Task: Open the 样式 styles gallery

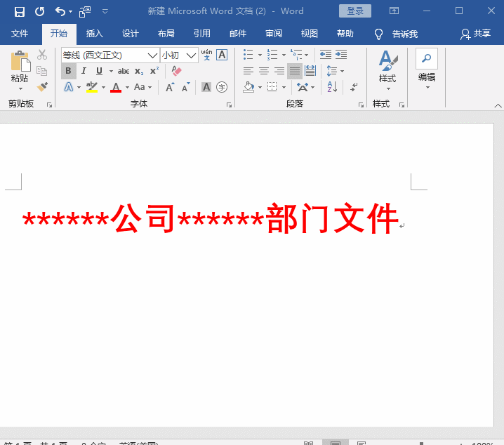Action: (x=387, y=70)
